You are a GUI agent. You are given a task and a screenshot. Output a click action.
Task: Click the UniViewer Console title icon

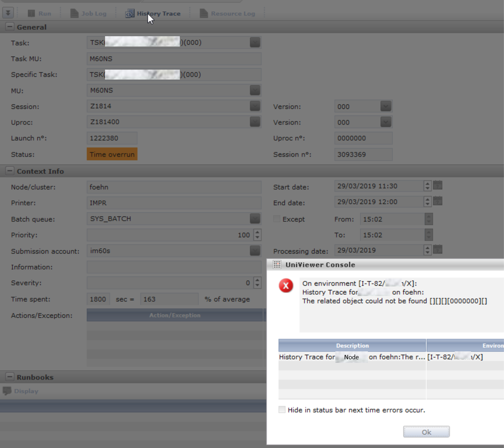(x=277, y=265)
